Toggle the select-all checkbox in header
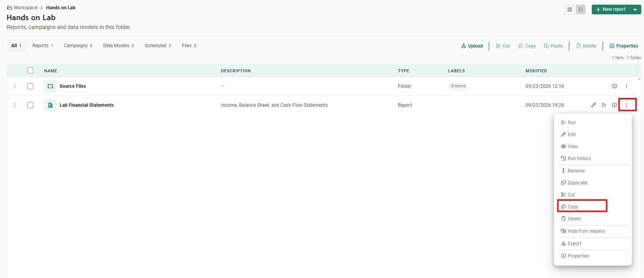The height and width of the screenshot is (278, 644). click(30, 70)
